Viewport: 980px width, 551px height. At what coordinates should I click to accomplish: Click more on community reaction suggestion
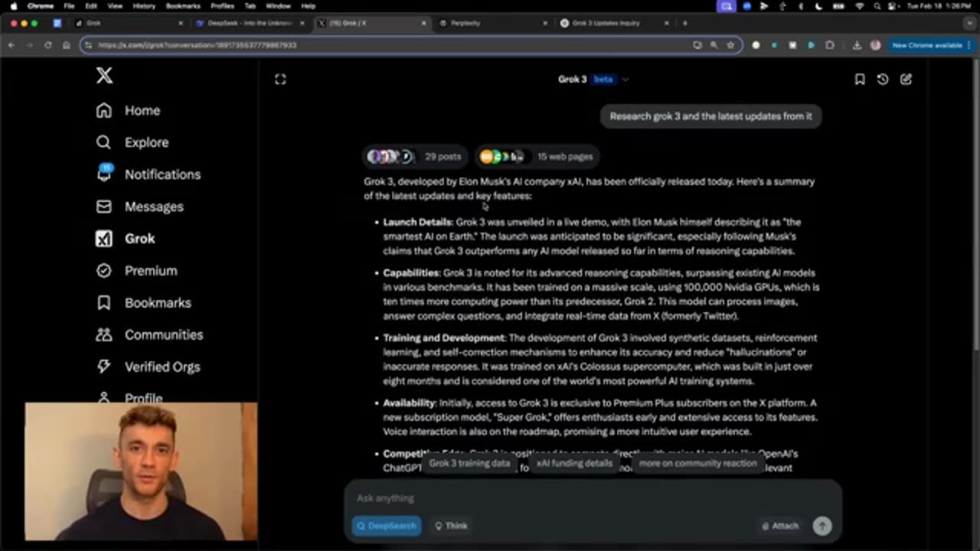coord(697,463)
